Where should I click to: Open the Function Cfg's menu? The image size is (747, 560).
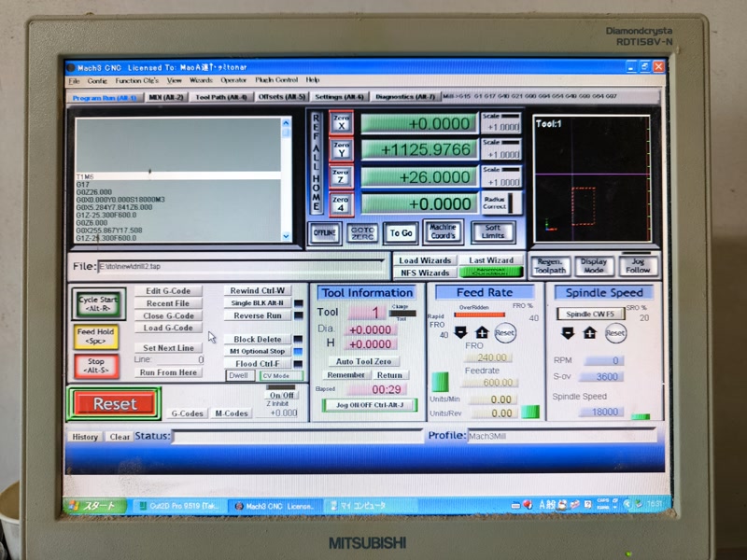point(136,80)
